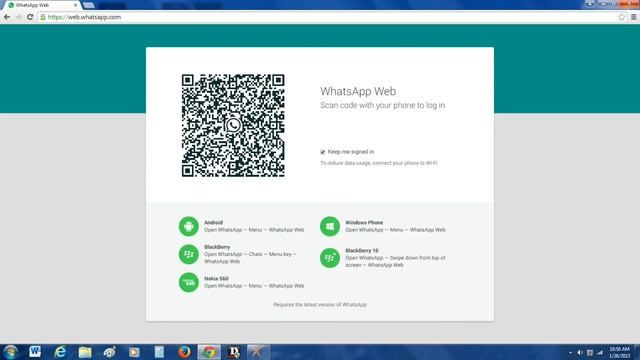Image resolution: width=640 pixels, height=360 pixels.
Task: Open Microsoft Word from taskbar
Action: click(35, 352)
